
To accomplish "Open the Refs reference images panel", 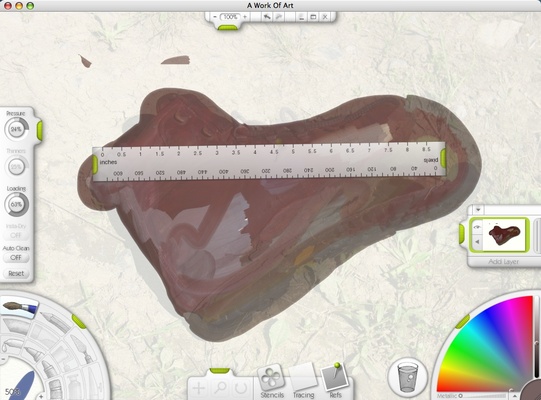I will (x=335, y=381).
